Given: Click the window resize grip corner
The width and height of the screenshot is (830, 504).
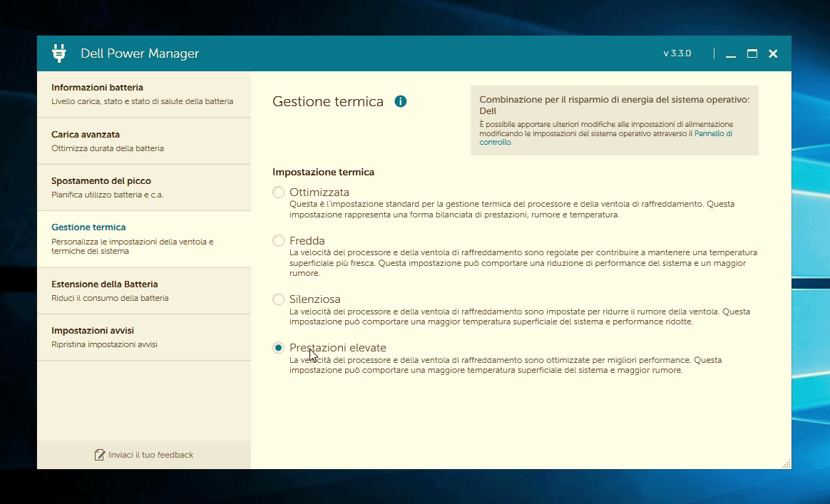Looking at the screenshot, I should tap(786, 464).
